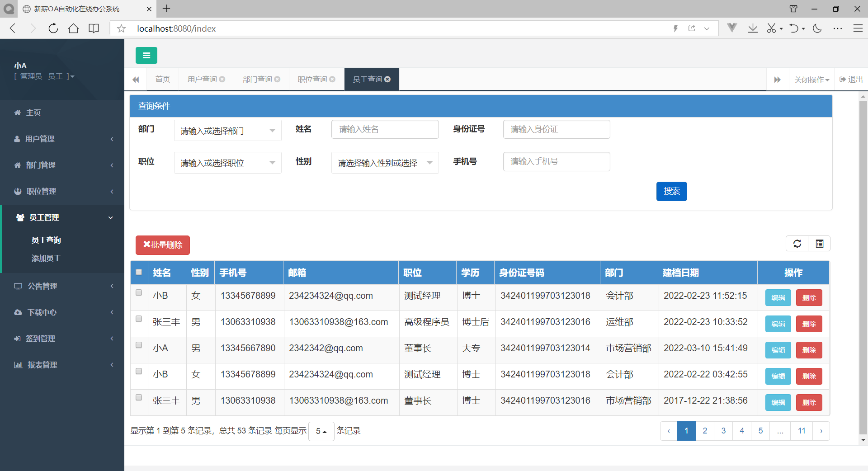This screenshot has width=868, height=471.
Task: Select 员工查询 submenu item
Action: [x=46, y=240]
